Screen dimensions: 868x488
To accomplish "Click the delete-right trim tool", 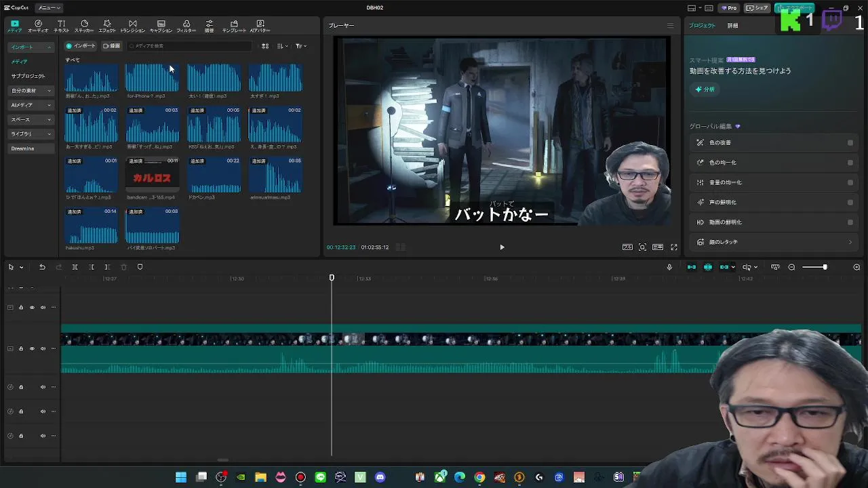I will 107,267.
